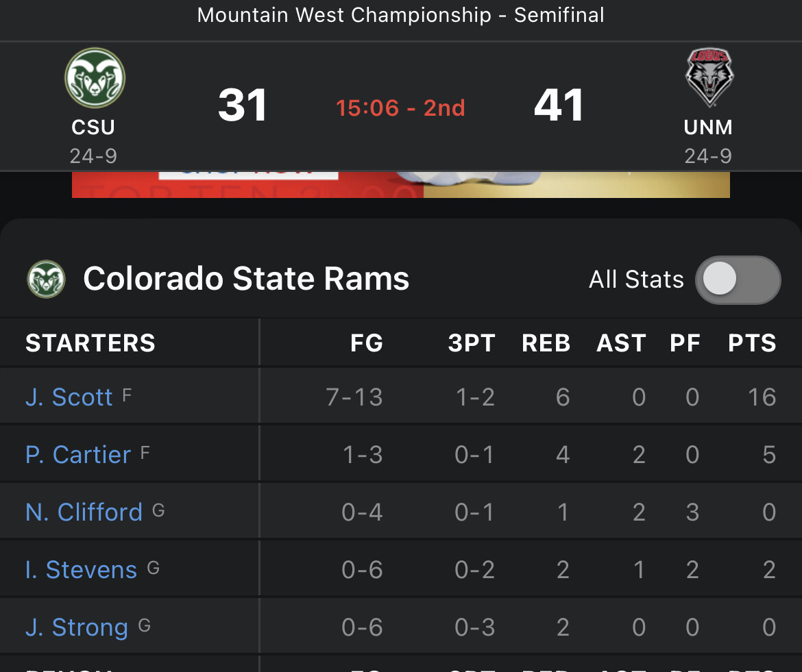Select the 3PT column header

pos(472,343)
